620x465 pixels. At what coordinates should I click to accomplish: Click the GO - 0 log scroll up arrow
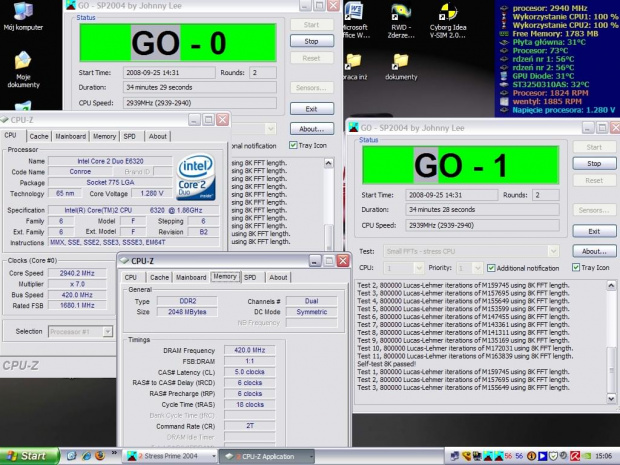coord(329,163)
